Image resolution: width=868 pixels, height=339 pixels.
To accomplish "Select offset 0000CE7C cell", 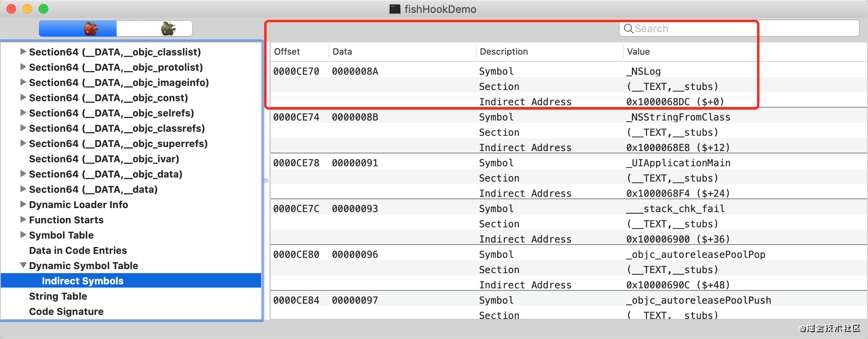I will (x=296, y=209).
